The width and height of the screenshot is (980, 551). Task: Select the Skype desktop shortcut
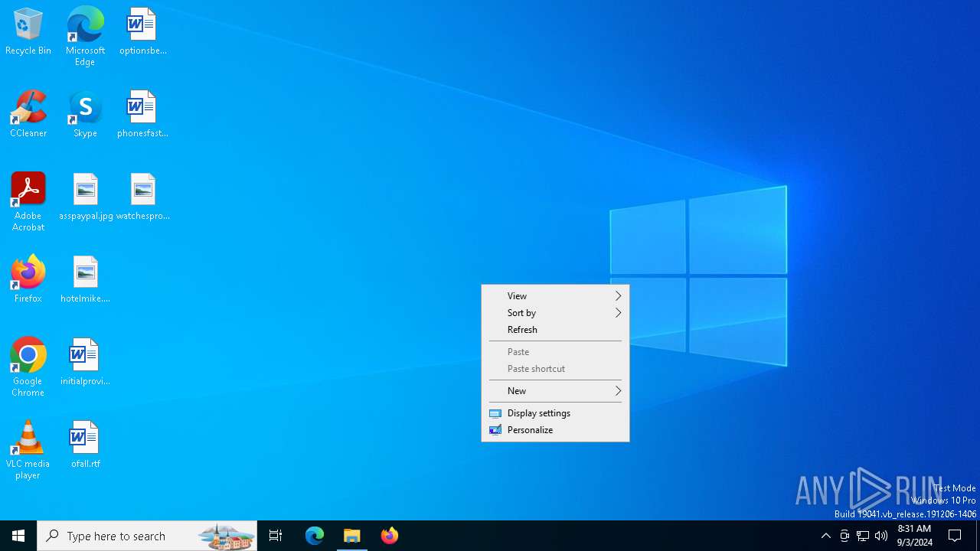tap(85, 115)
